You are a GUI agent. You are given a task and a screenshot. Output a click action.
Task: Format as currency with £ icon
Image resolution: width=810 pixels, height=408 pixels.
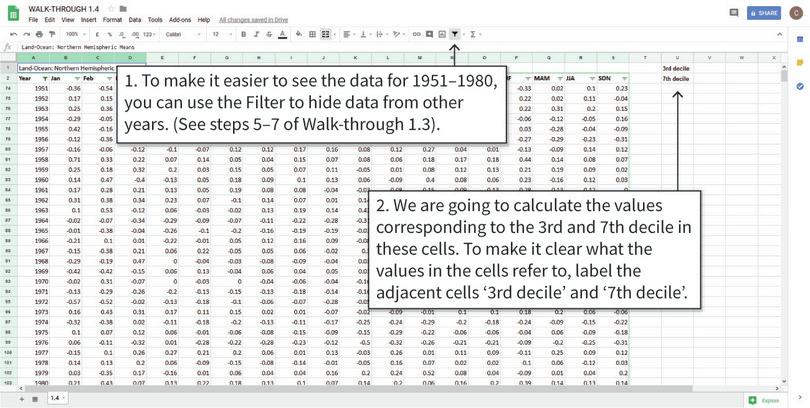click(97, 34)
